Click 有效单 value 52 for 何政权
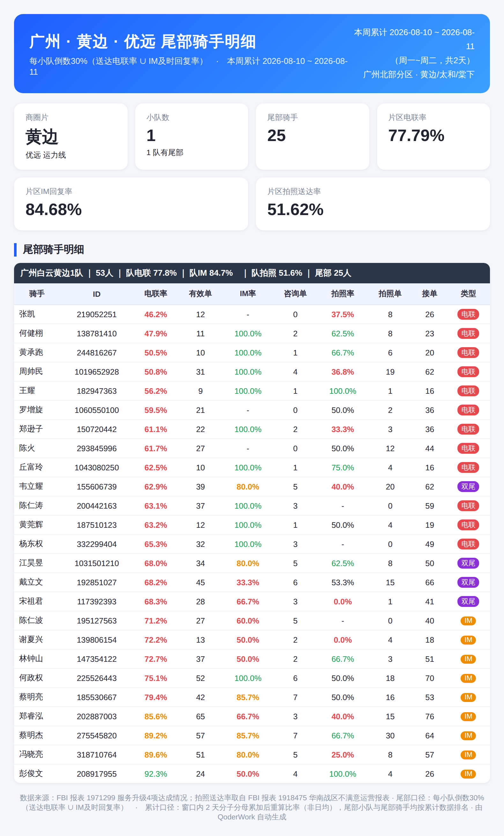The width and height of the screenshot is (504, 836). (200, 678)
